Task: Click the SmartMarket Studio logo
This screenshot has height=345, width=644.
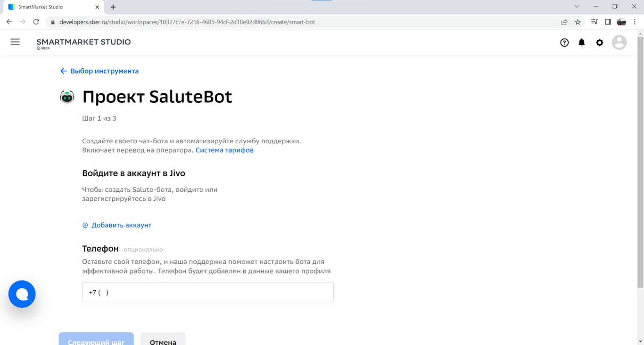Action: tap(83, 43)
